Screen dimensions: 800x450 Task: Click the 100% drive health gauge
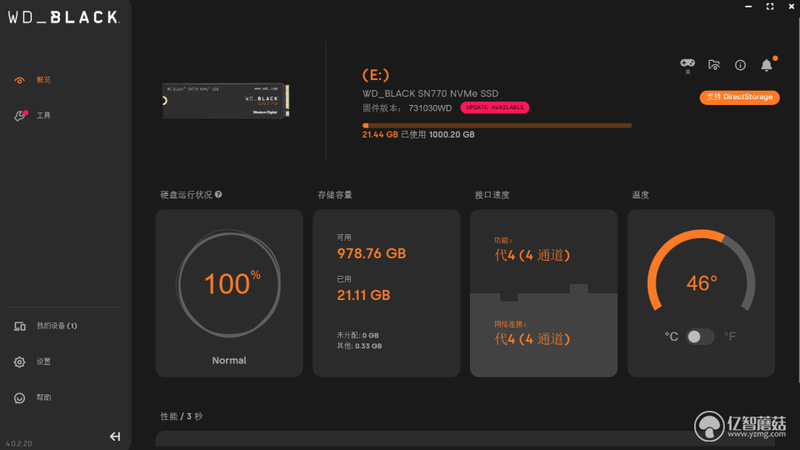coord(229,283)
